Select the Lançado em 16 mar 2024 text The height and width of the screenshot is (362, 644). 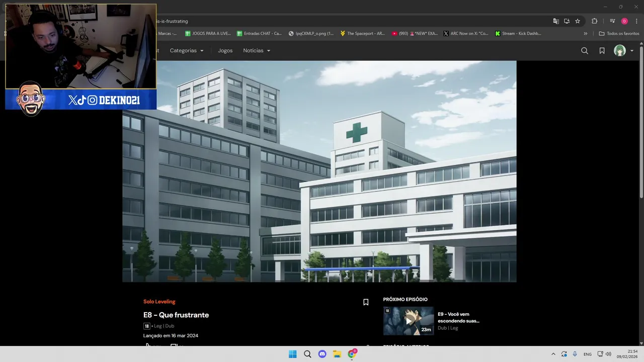[171, 335]
